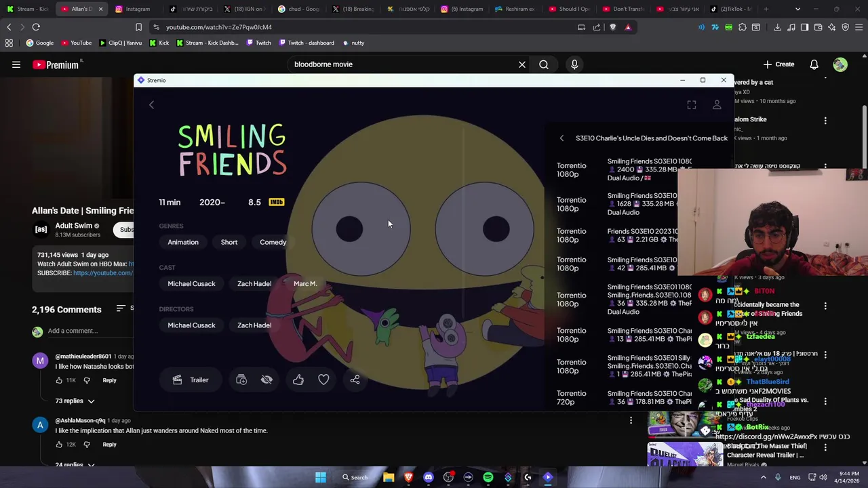Switch to the Reshiram tab
Viewport: 868px width, 488px height.
point(515,9)
